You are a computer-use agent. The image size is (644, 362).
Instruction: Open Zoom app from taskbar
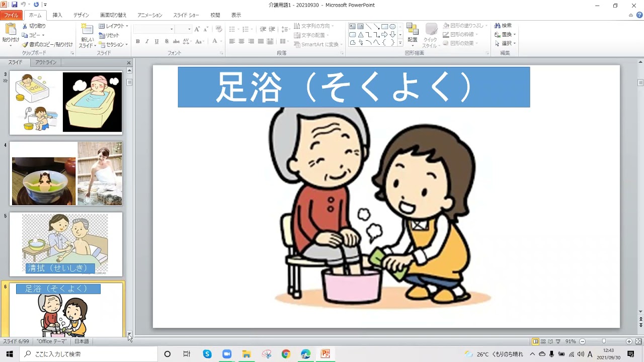pos(226,354)
